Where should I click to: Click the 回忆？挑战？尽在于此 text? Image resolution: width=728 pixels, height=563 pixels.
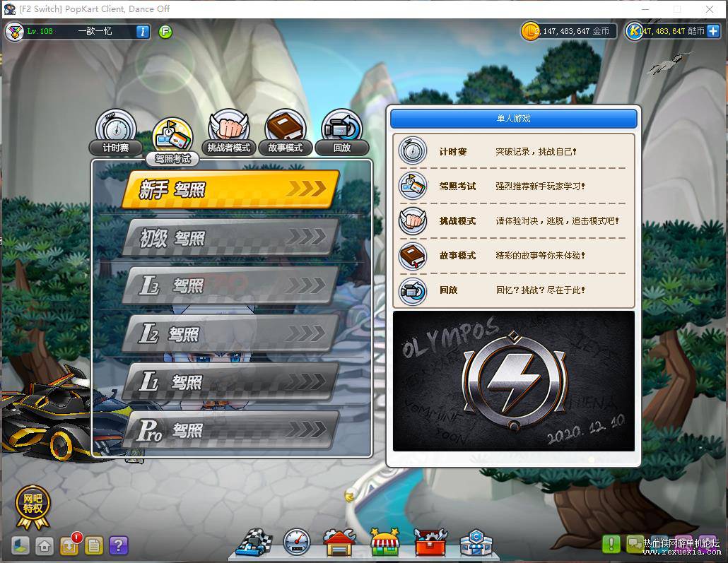(541, 290)
